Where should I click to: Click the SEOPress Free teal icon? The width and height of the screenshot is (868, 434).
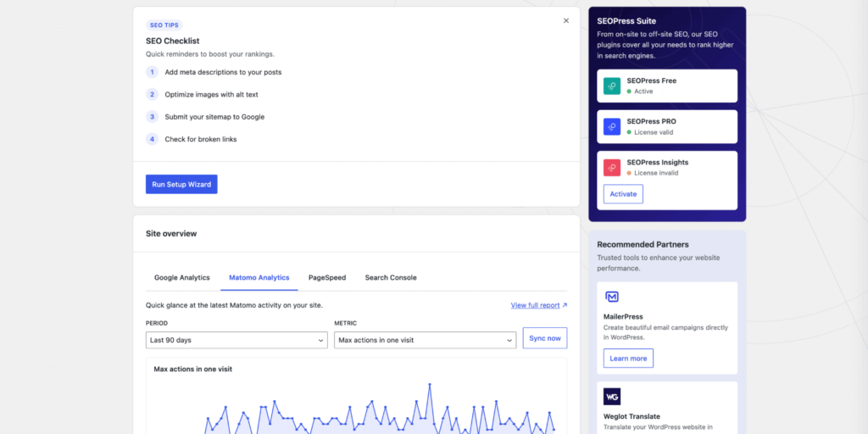coord(612,86)
